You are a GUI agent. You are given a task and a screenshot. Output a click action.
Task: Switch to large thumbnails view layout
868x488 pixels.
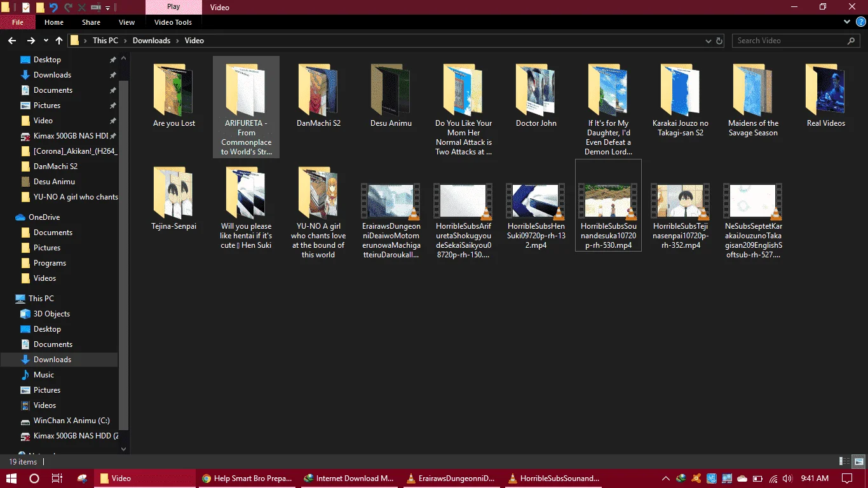click(858, 461)
